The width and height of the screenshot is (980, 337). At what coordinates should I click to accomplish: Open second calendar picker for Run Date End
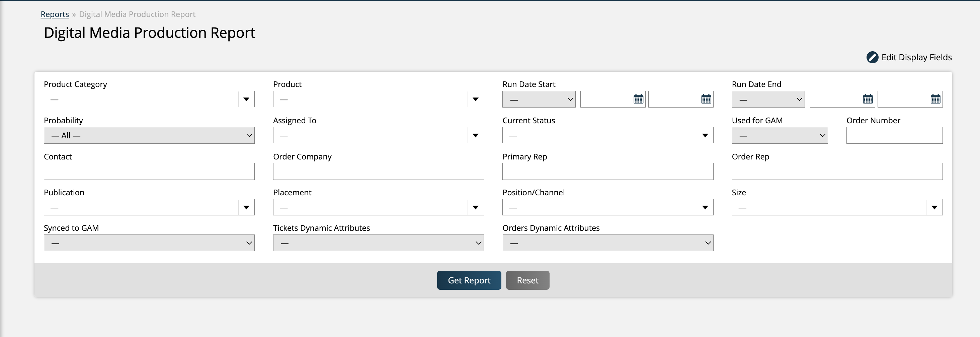click(935, 99)
